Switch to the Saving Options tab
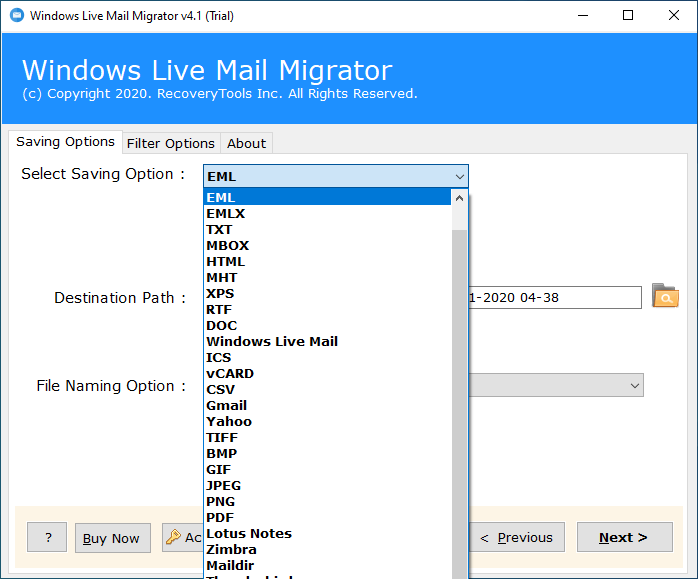The width and height of the screenshot is (698, 579). click(65, 142)
